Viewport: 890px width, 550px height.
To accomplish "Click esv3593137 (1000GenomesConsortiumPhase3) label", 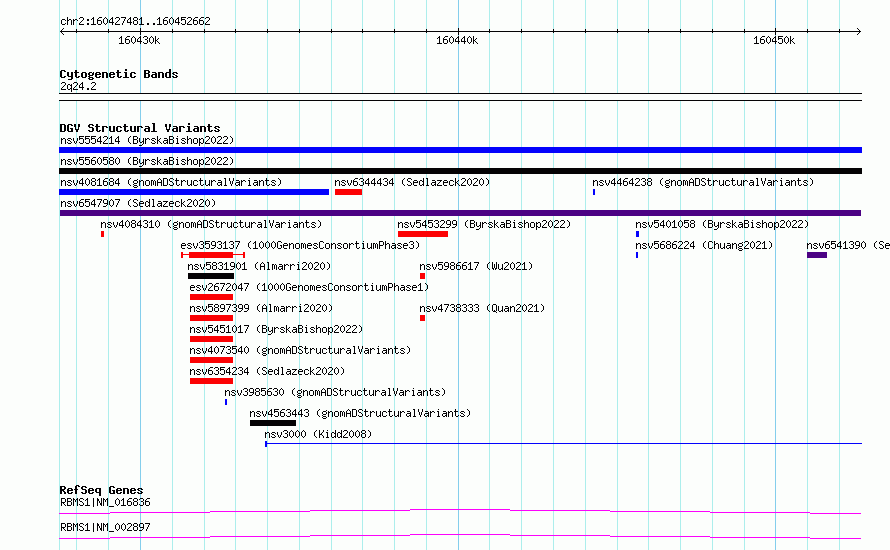I will (x=300, y=245).
